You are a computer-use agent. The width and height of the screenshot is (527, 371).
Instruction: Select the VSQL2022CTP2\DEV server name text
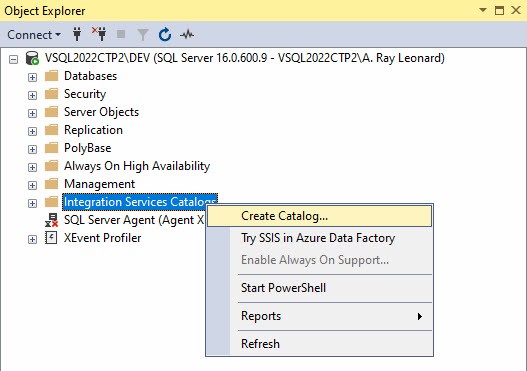click(x=245, y=58)
